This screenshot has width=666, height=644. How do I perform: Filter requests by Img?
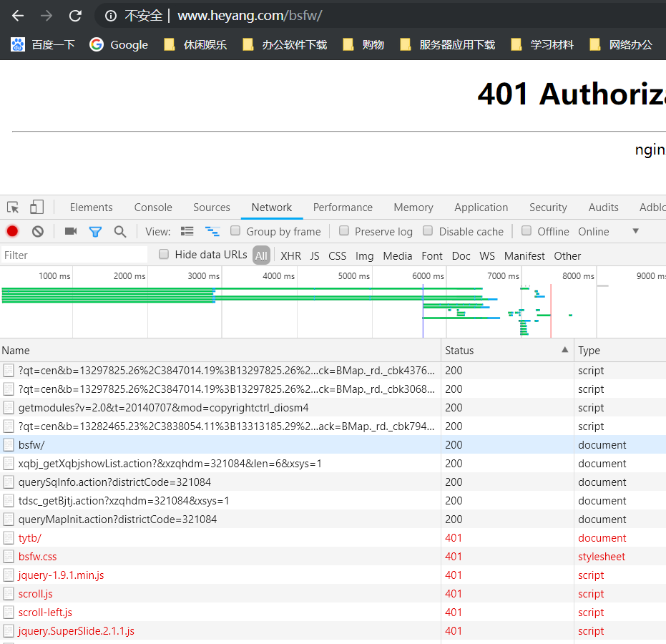point(364,255)
